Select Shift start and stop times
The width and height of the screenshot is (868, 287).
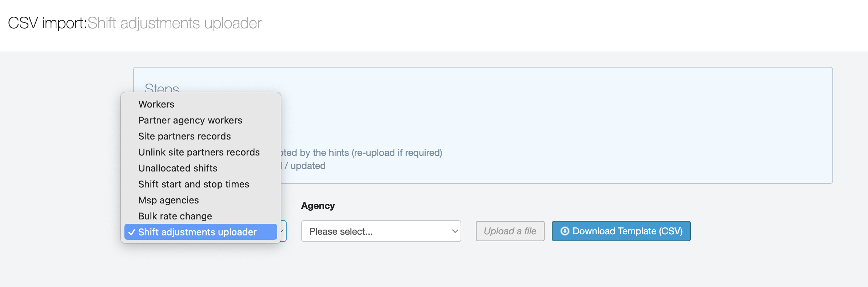pyautogui.click(x=194, y=184)
